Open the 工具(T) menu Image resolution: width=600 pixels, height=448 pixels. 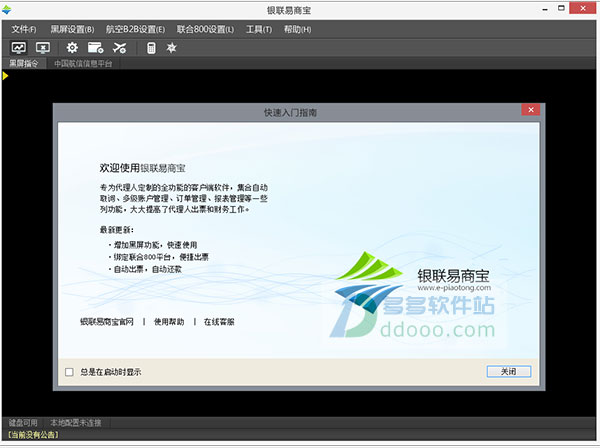pos(259,29)
